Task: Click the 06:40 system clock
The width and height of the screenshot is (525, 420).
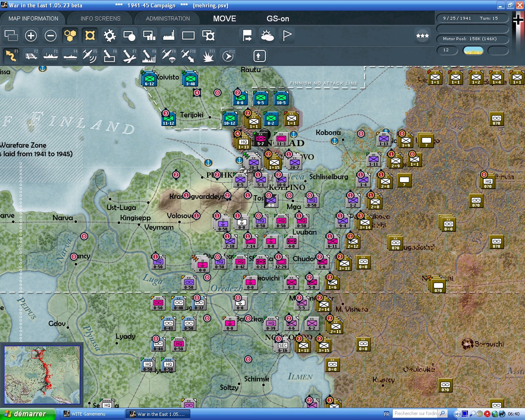Action: tap(514, 414)
